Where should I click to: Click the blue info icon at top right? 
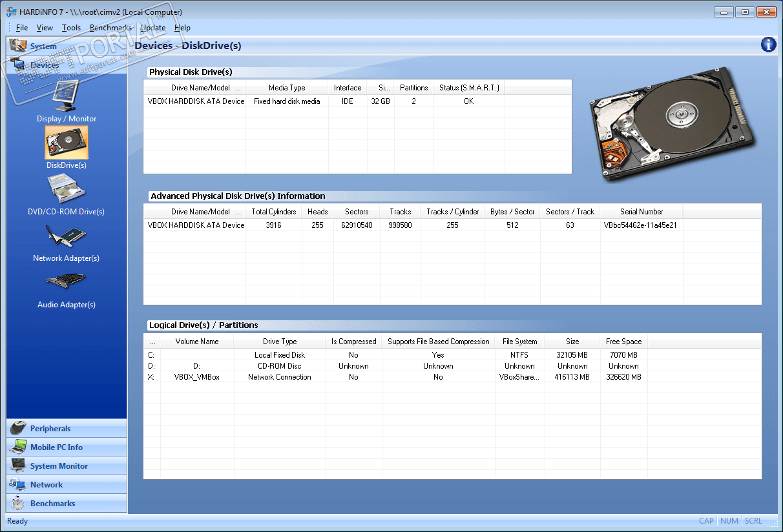tap(768, 45)
